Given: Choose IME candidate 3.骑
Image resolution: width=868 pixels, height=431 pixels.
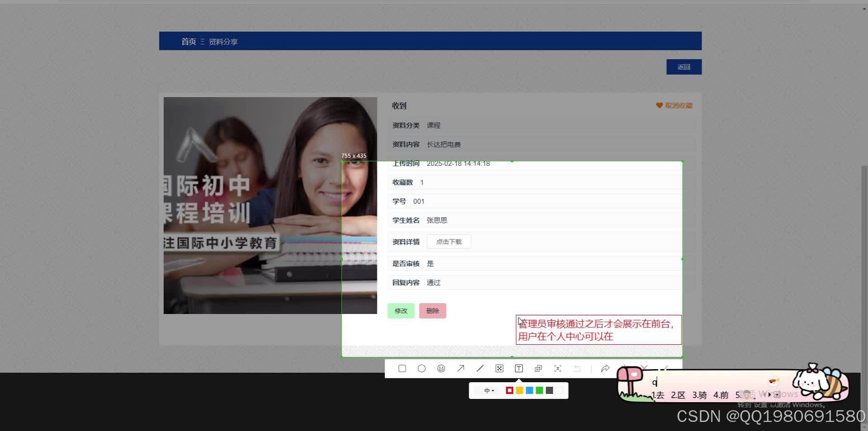Looking at the screenshot, I should [x=699, y=395].
